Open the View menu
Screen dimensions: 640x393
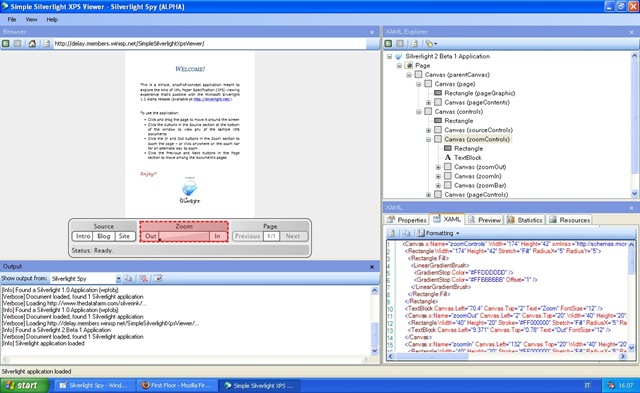click(x=31, y=19)
